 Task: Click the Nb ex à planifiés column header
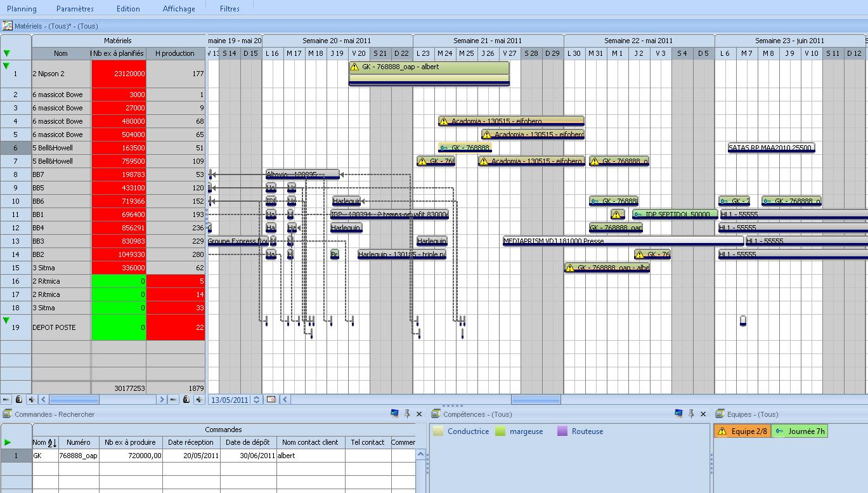[119, 53]
